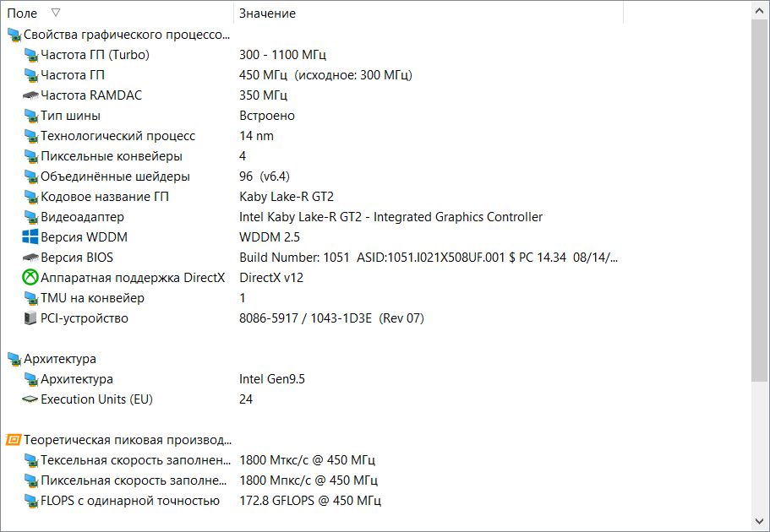The height and width of the screenshot is (532, 770).
Task: Click icon next to 'Объединённые шейдеры'
Action: click(30, 176)
